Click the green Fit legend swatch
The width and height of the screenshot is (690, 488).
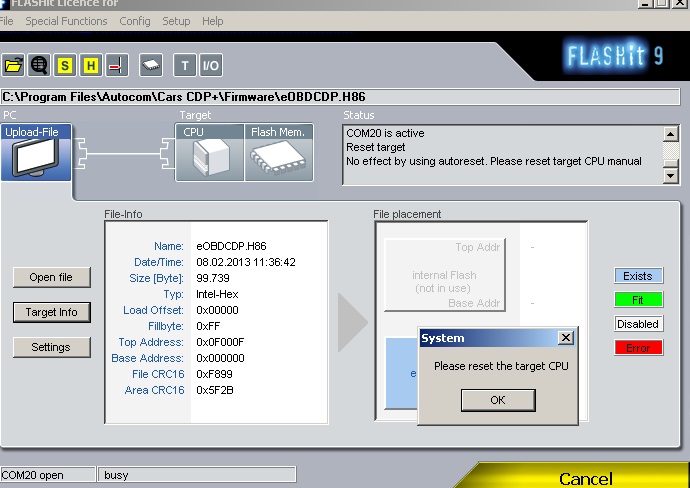tap(638, 300)
